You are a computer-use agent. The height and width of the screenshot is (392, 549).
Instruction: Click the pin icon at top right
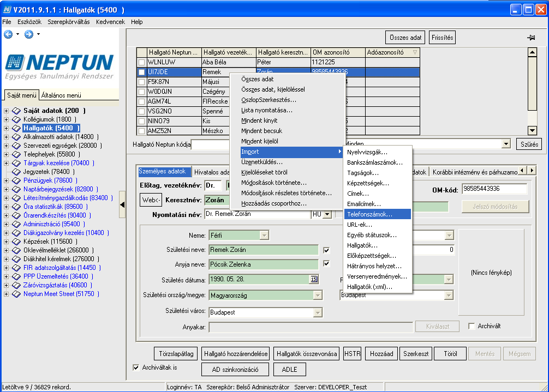click(531, 38)
